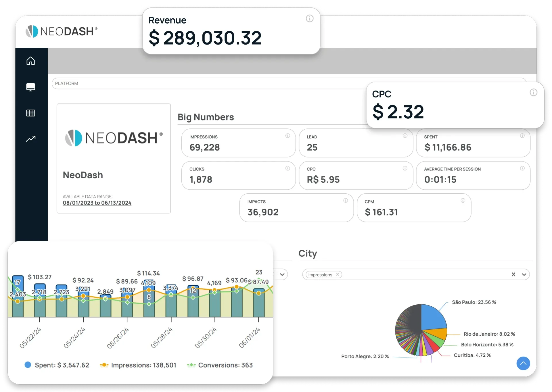
Task: Click the Impressions card info icon
Action: pos(287,136)
